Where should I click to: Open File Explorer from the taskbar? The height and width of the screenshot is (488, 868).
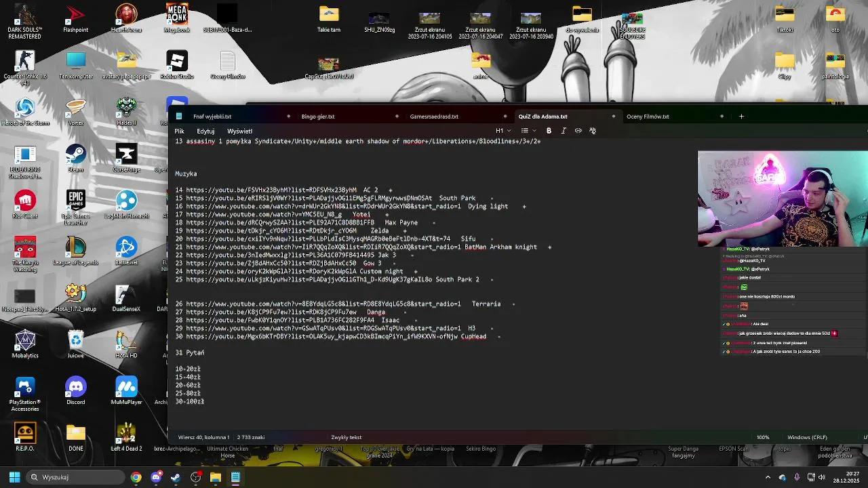(x=216, y=477)
